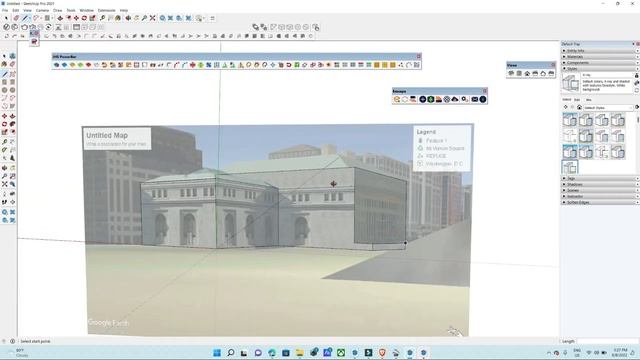Viewport: 640px width, 360px height.
Task: Expand the Scenes tray panel
Action: pyautogui.click(x=600, y=191)
